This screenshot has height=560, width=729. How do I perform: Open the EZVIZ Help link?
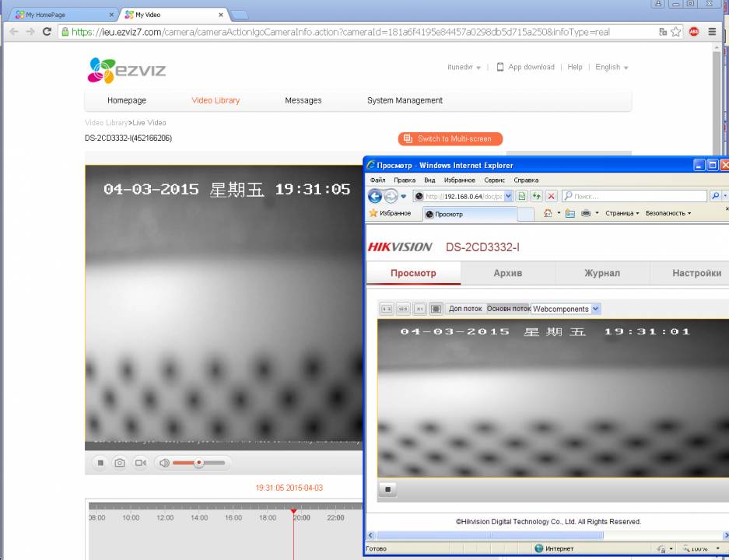(575, 67)
